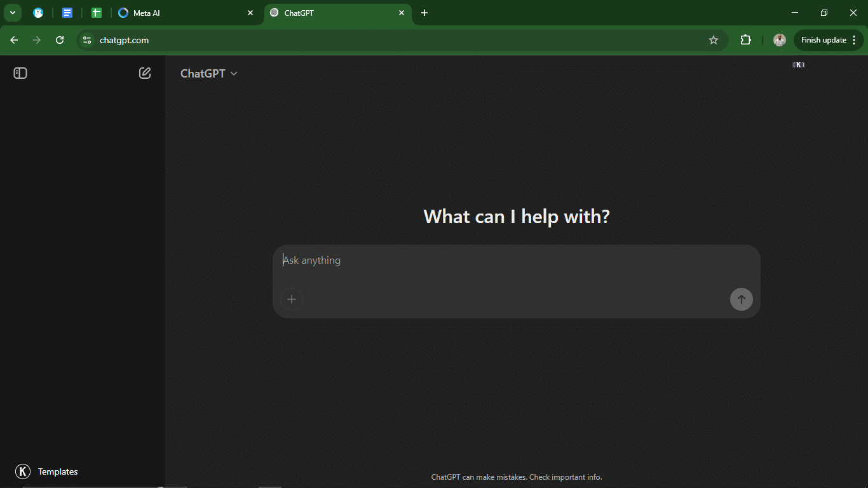Click the small K extension badge
Image resolution: width=868 pixels, height=488 pixels.
click(799, 65)
